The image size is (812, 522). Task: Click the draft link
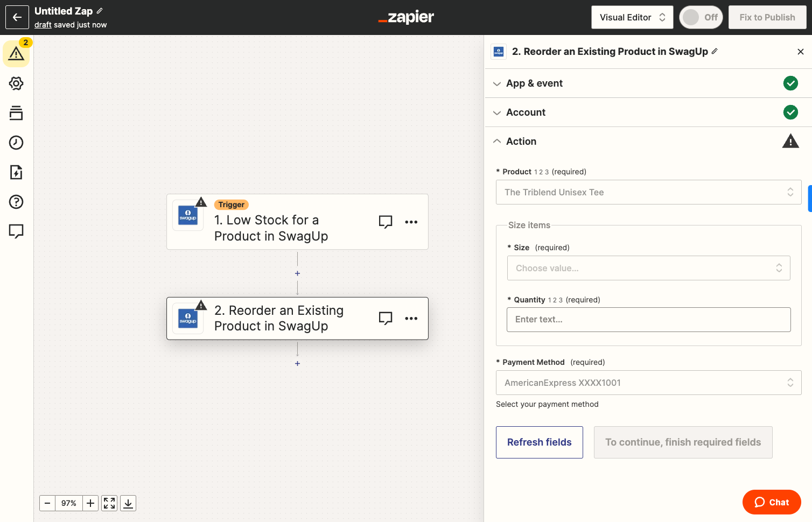click(x=43, y=25)
